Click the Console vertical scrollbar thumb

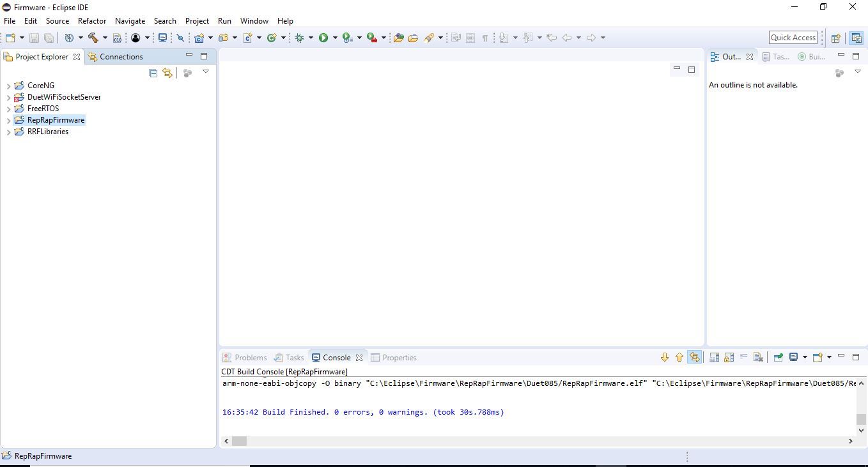[861, 420]
